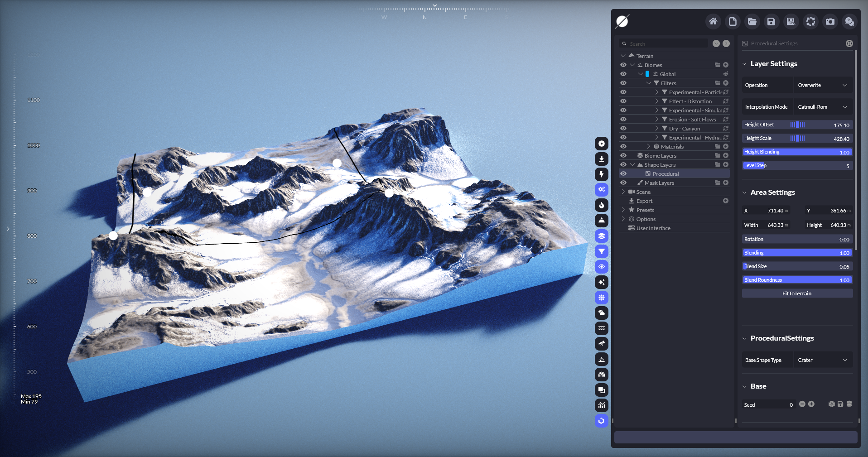Click the lightning bolt icon in viewport toolbar

[601, 174]
